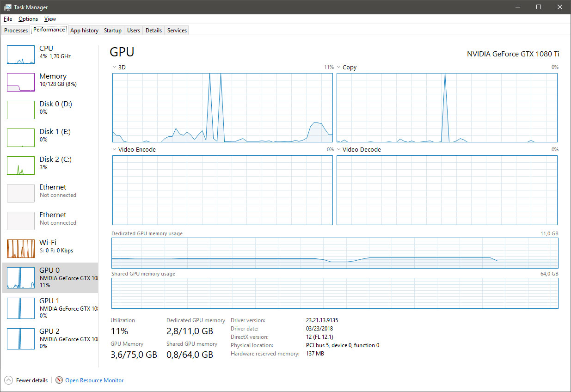Open Resource Monitor link
571x392 pixels.
pos(94,380)
